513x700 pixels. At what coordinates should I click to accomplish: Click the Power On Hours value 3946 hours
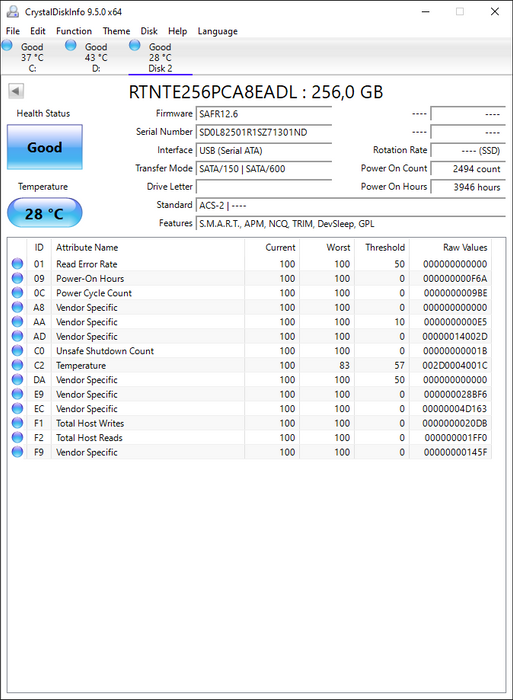[468, 187]
